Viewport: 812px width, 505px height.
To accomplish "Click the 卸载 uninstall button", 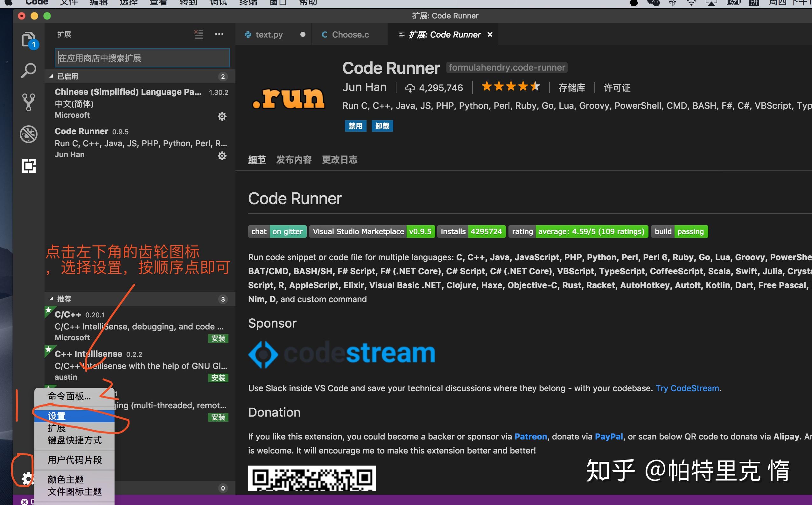I will 382,126.
